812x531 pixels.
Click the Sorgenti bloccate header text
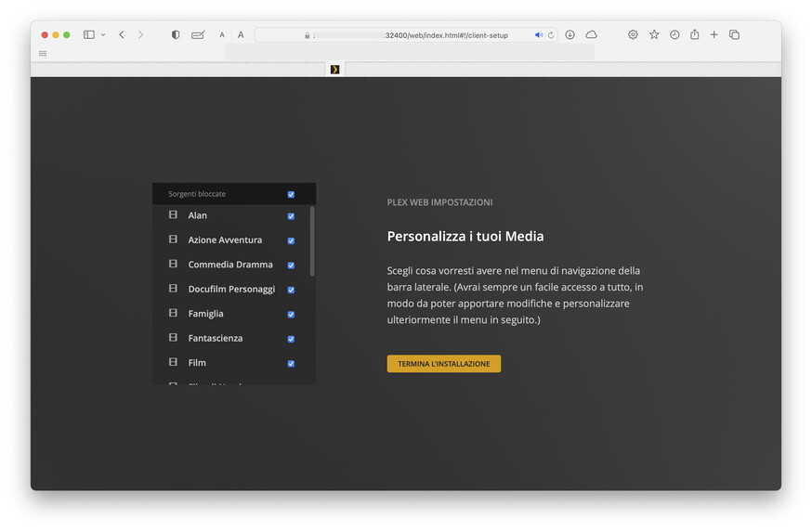coord(197,194)
